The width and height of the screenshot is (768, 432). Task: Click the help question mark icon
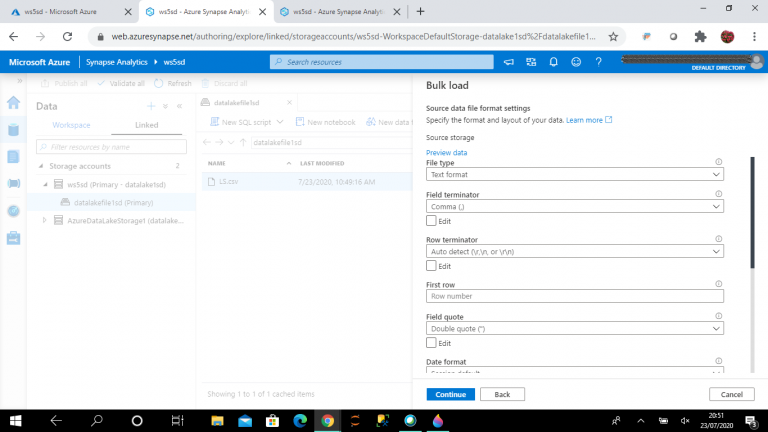(x=597, y=62)
